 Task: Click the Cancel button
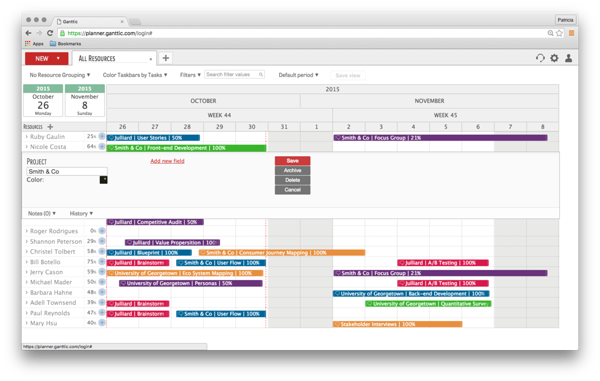coord(292,190)
